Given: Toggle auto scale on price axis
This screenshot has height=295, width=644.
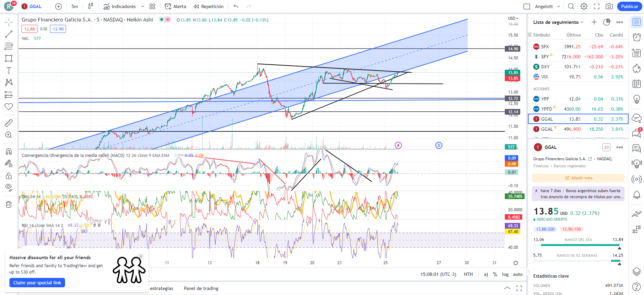Looking at the screenshot, I should coord(518,274).
